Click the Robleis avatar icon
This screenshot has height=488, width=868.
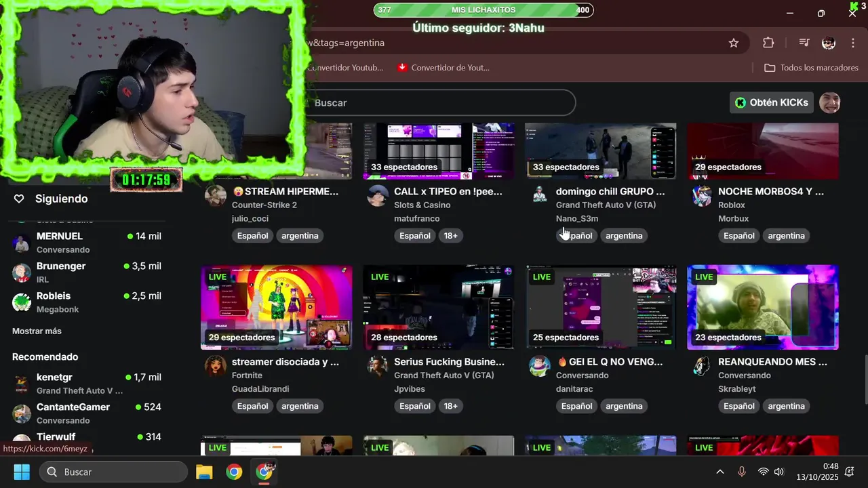(22, 302)
